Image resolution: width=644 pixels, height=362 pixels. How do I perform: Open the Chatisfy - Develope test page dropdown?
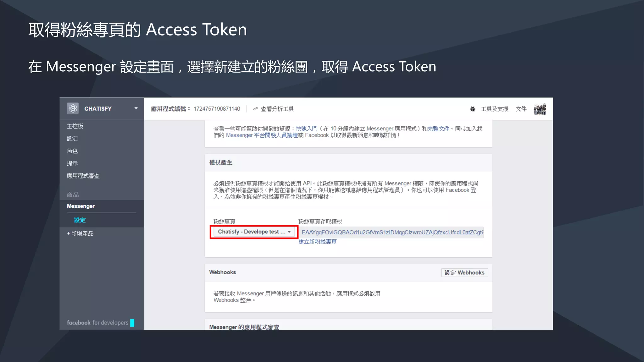click(254, 232)
